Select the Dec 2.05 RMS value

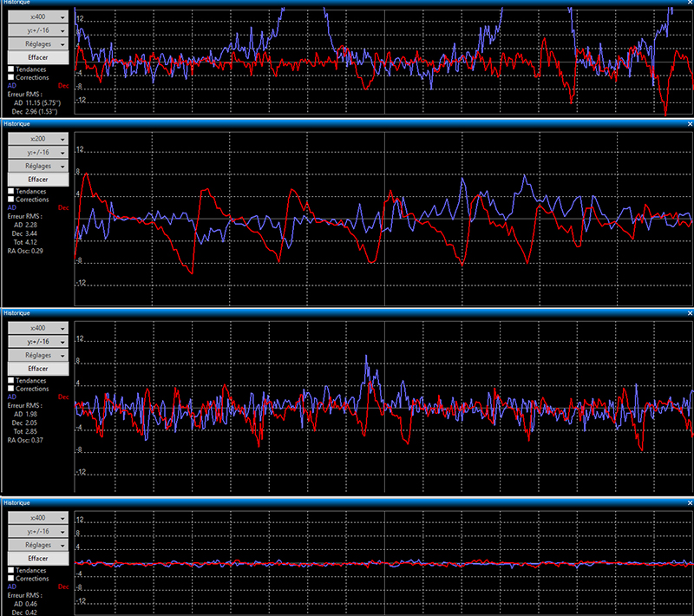(24, 423)
